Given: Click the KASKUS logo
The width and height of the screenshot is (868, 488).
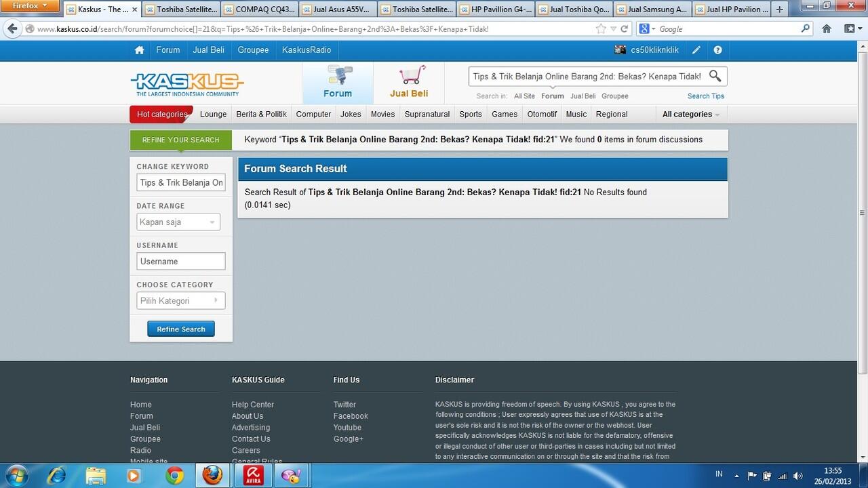Looking at the screenshot, I should click(187, 85).
